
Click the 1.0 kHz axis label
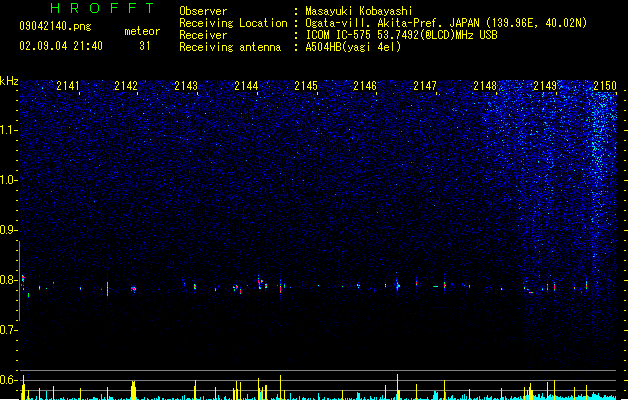click(9, 180)
